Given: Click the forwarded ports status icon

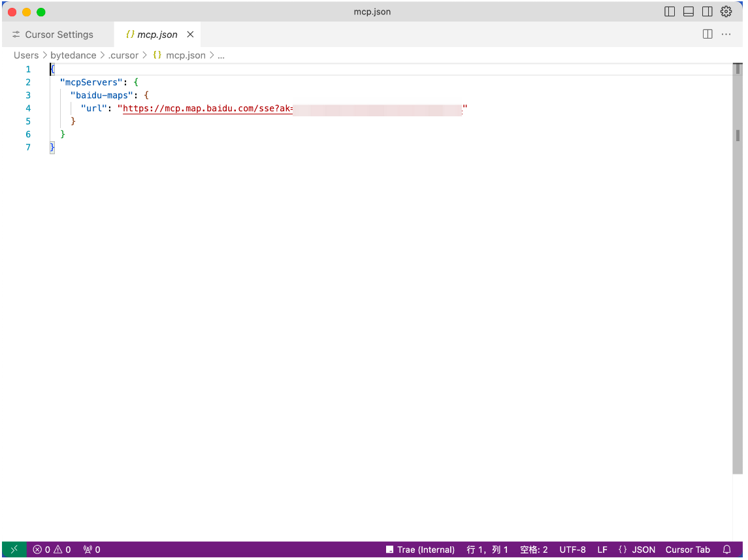Looking at the screenshot, I should pyautogui.click(x=92, y=550).
